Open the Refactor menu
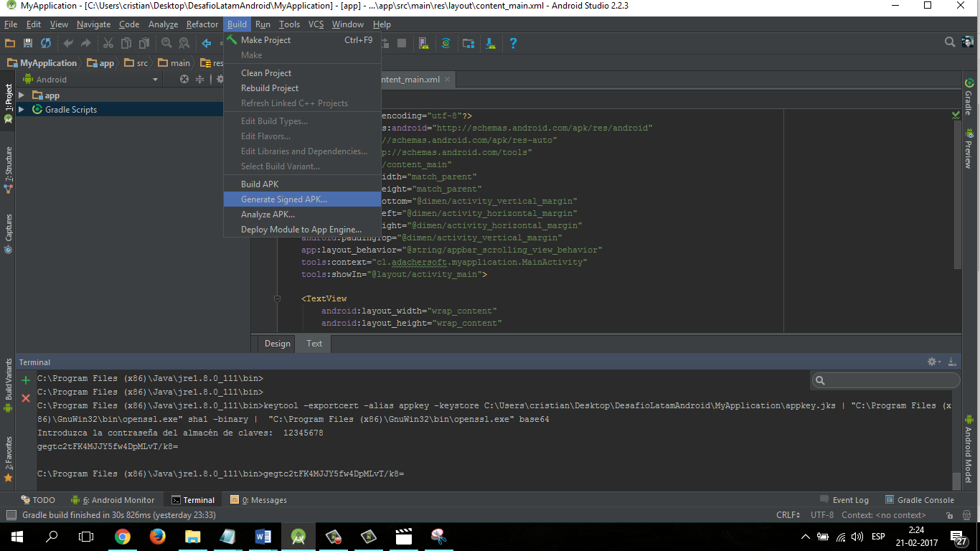 [x=202, y=24]
